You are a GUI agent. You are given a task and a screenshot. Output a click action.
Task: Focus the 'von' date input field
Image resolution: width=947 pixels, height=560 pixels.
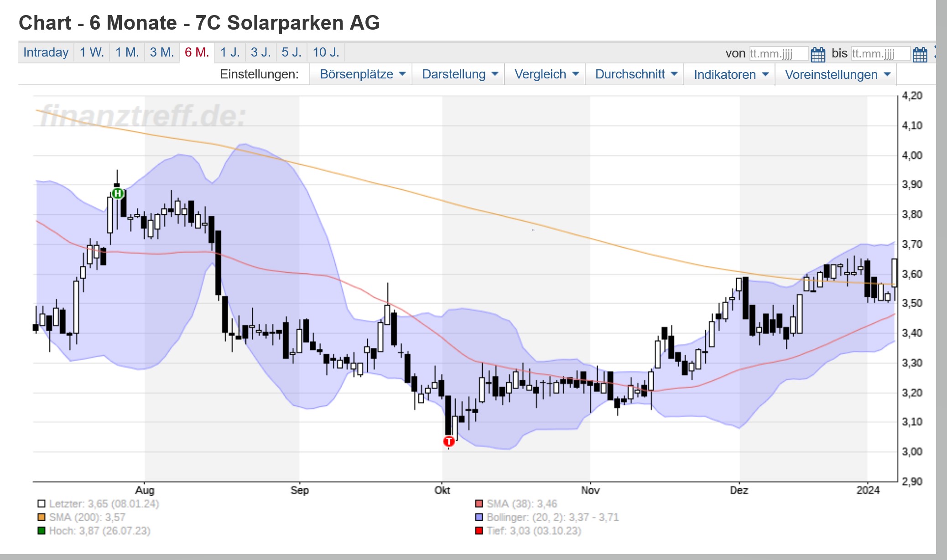pos(778,54)
